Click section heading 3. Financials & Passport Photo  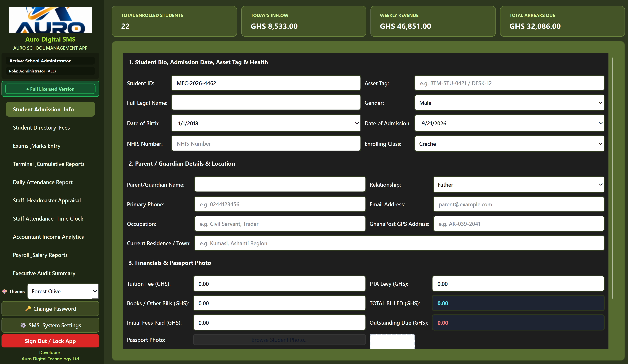point(170,263)
